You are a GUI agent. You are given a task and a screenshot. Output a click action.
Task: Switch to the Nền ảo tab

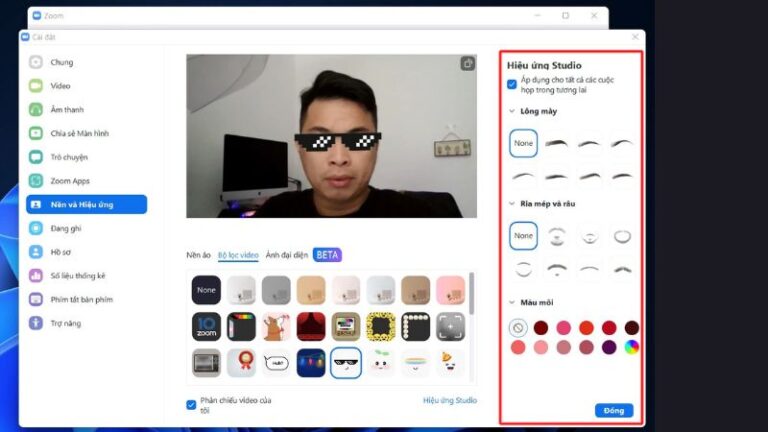point(198,255)
